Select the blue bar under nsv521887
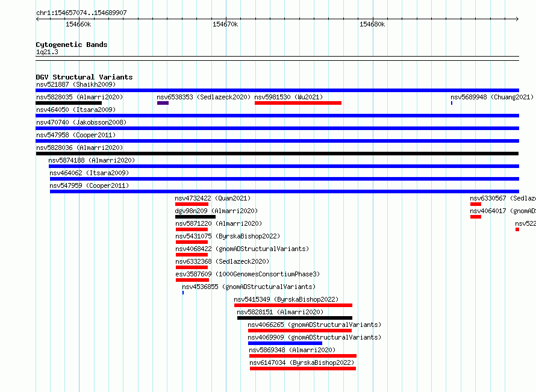Image resolution: width=536 pixels, height=392 pixels. coord(277,90)
